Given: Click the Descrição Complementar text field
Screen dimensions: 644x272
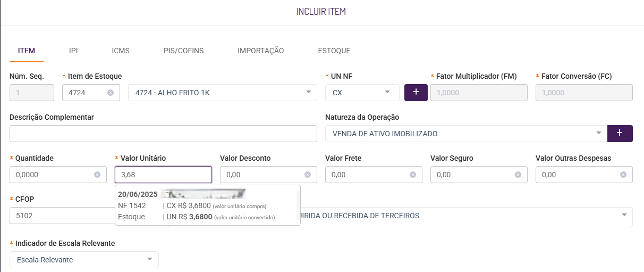Looking at the screenshot, I should coord(163,134).
